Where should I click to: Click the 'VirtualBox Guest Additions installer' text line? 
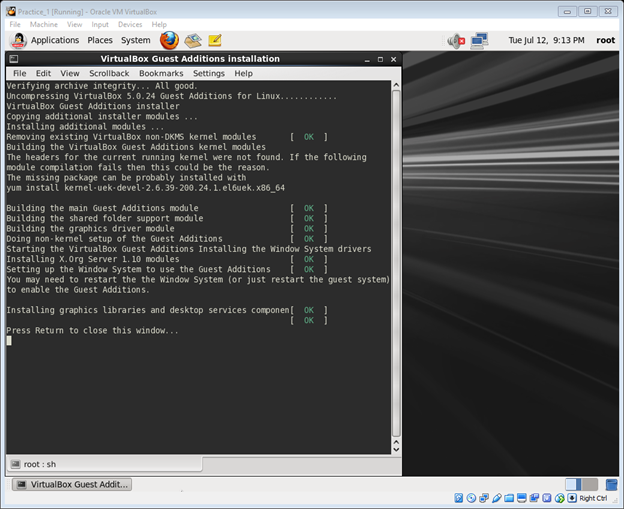(x=93, y=106)
